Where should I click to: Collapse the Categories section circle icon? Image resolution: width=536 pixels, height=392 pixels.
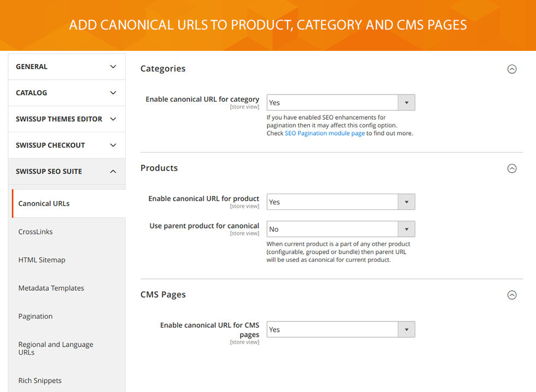(512, 69)
